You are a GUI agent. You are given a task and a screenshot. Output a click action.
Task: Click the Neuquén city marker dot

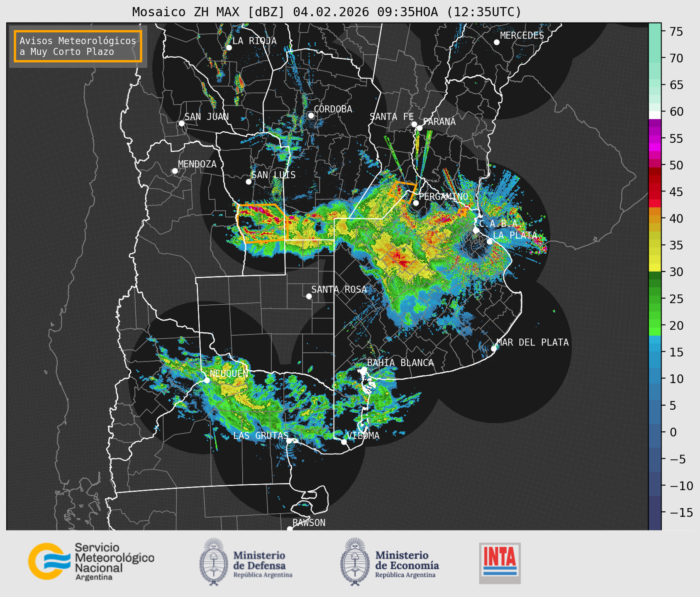[207, 380]
